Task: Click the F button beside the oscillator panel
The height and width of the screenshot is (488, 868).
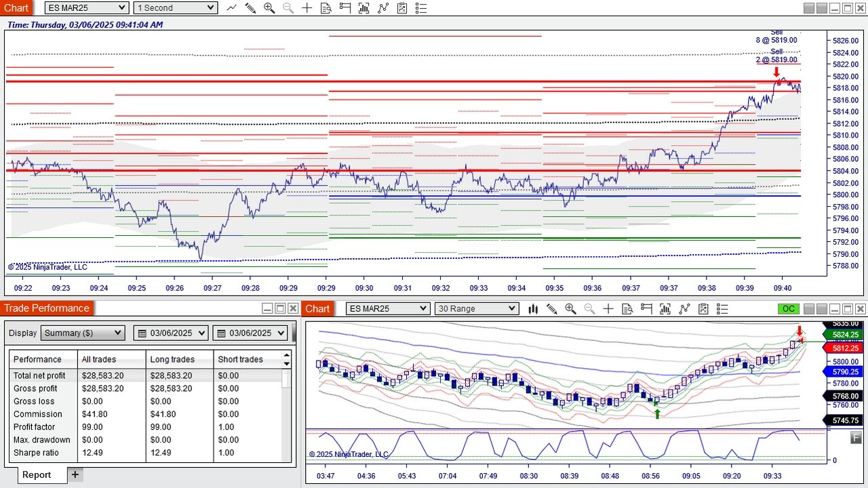Action: click(856, 439)
